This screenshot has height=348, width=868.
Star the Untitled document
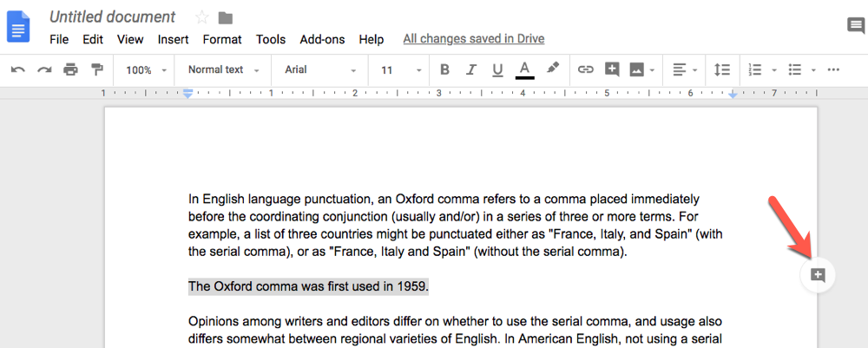click(x=202, y=17)
